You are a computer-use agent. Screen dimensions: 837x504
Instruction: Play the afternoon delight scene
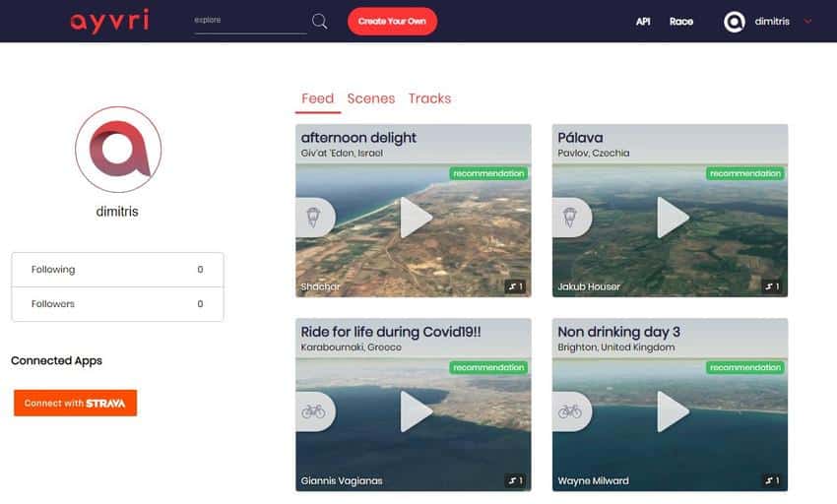tap(416, 218)
